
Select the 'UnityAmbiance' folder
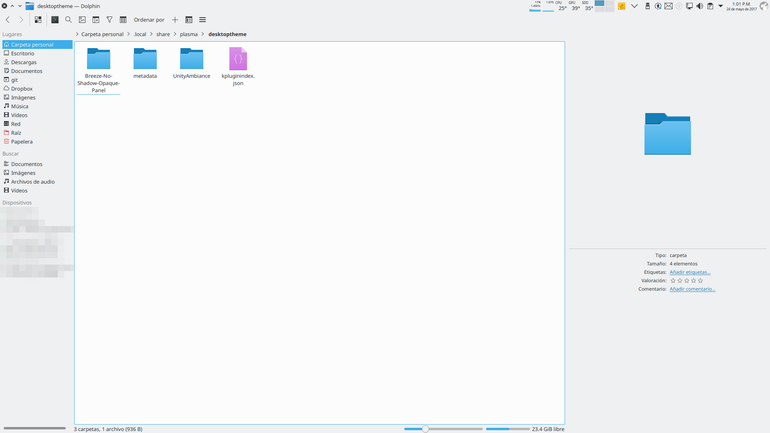pos(192,63)
